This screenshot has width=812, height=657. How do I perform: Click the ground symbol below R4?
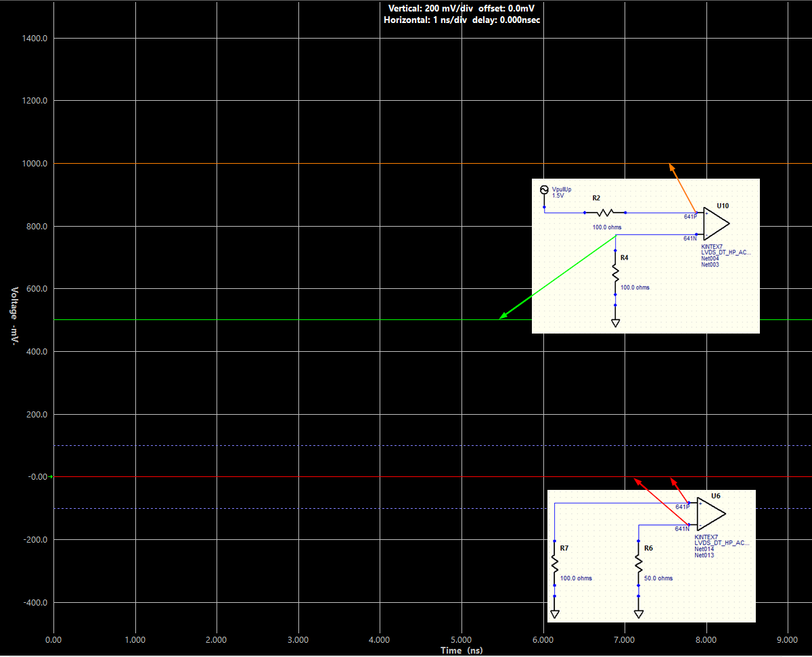pos(616,322)
